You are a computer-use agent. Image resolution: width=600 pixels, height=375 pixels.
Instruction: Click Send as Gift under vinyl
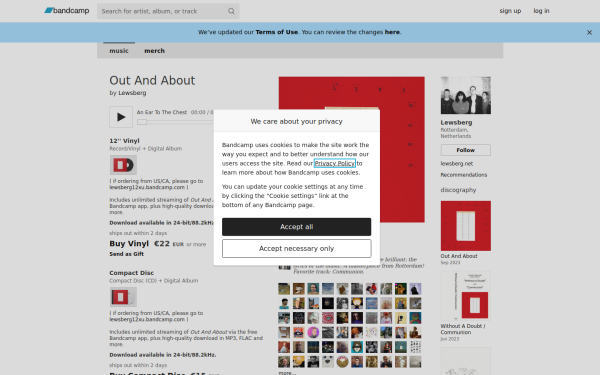coord(127,254)
